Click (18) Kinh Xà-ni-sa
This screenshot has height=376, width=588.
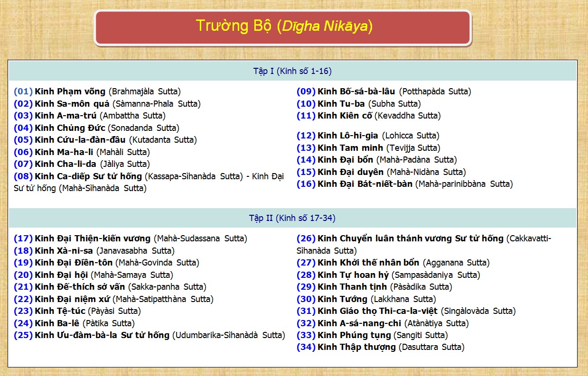pyautogui.click(x=53, y=250)
